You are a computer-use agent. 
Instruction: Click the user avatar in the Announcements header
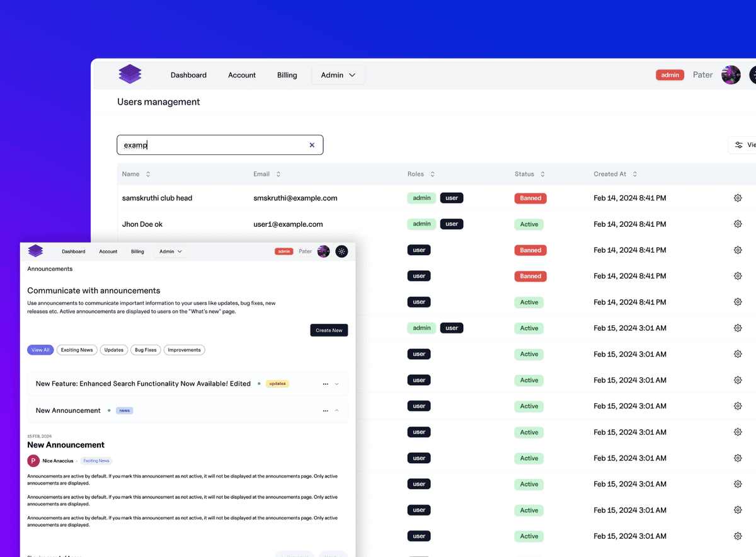coord(323,251)
